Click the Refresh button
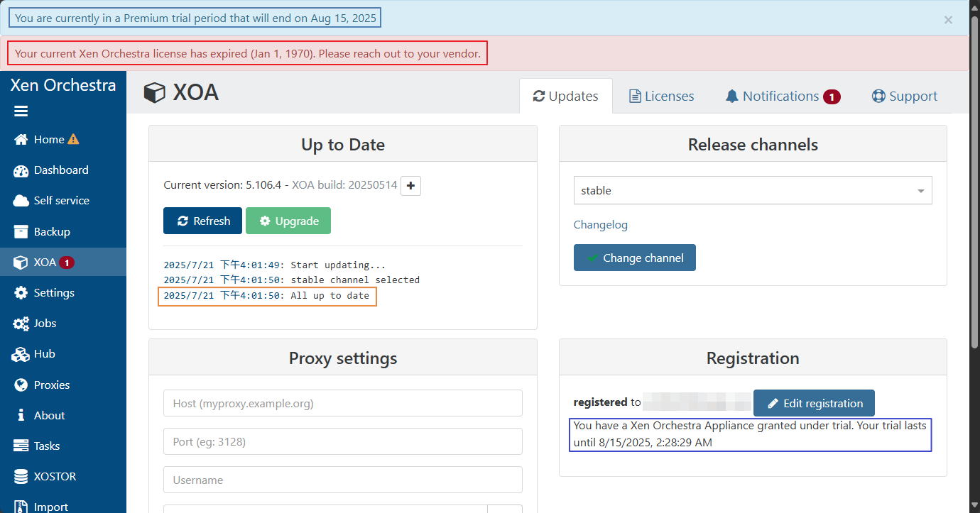The image size is (980, 513). click(x=202, y=221)
